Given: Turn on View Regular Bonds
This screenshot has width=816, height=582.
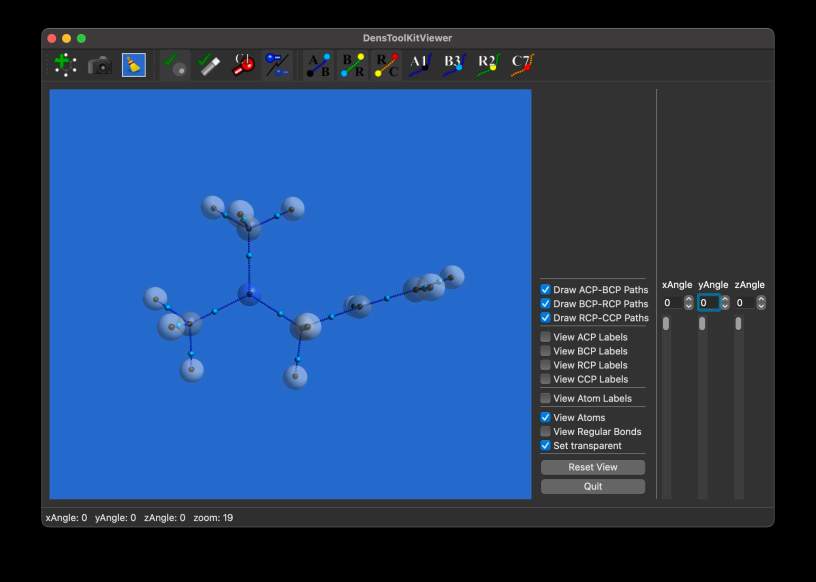Looking at the screenshot, I should point(546,431).
